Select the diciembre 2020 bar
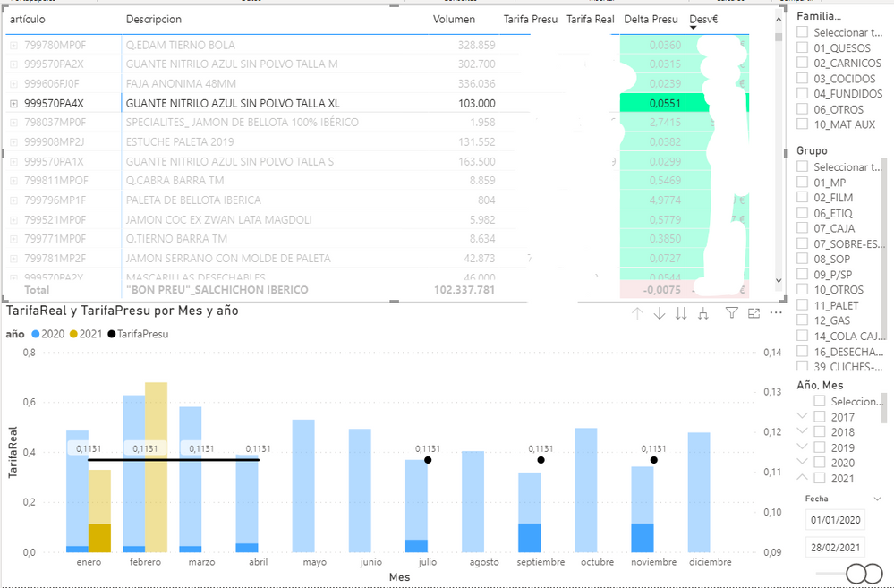 [699, 492]
